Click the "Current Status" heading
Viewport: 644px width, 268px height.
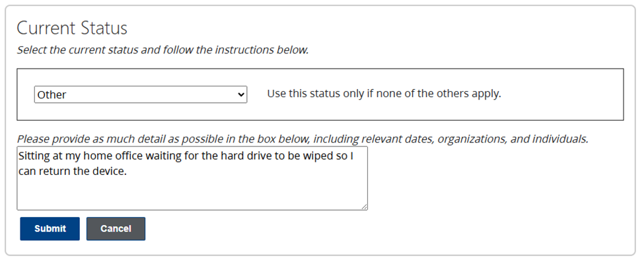tap(72, 28)
